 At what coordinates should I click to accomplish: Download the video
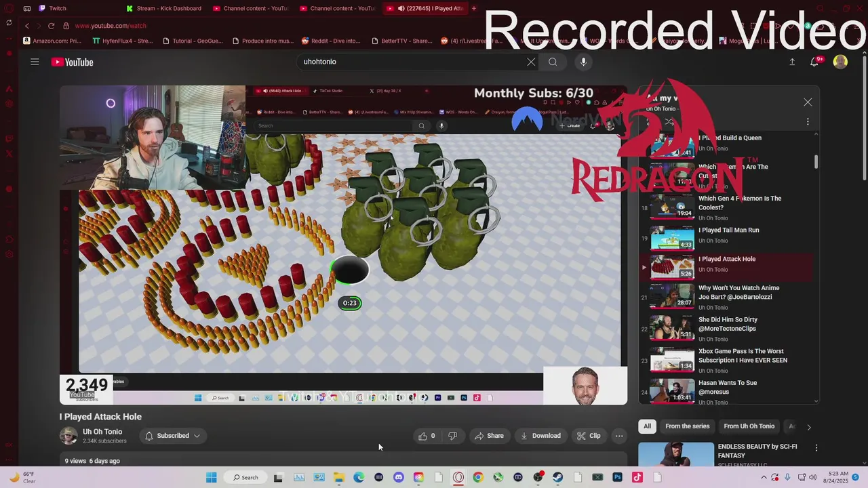click(540, 436)
